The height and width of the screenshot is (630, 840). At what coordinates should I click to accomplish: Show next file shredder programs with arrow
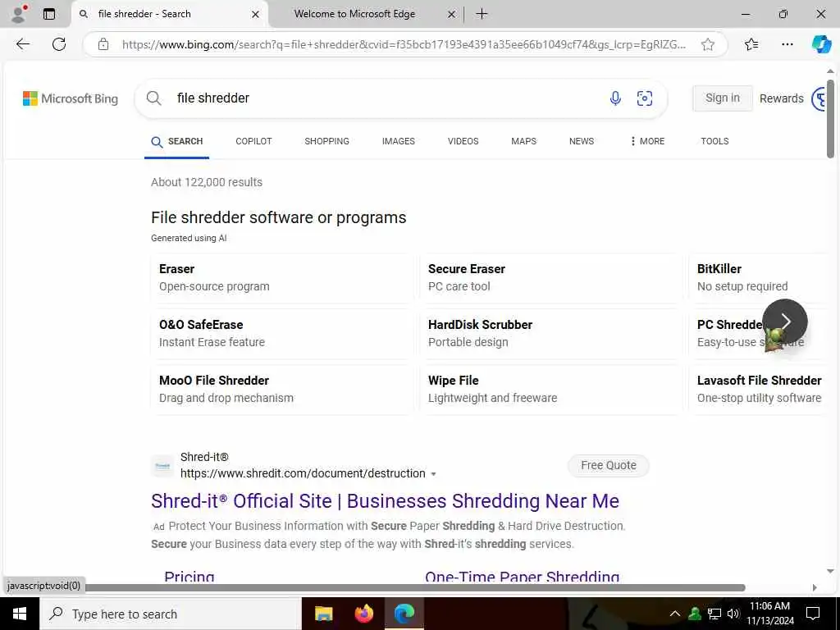click(x=785, y=322)
